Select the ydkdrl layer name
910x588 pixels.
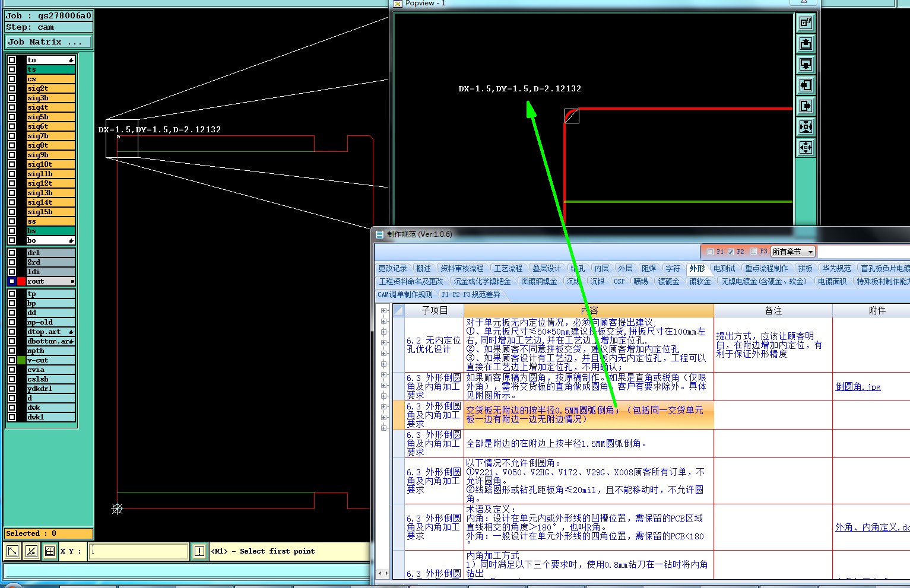pos(50,389)
